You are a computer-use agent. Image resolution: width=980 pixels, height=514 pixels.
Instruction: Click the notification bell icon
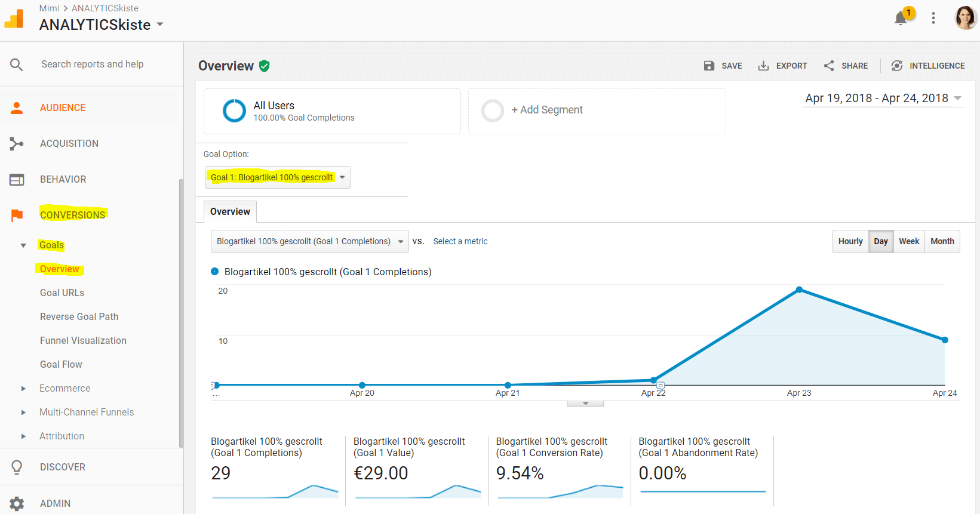coord(901,19)
